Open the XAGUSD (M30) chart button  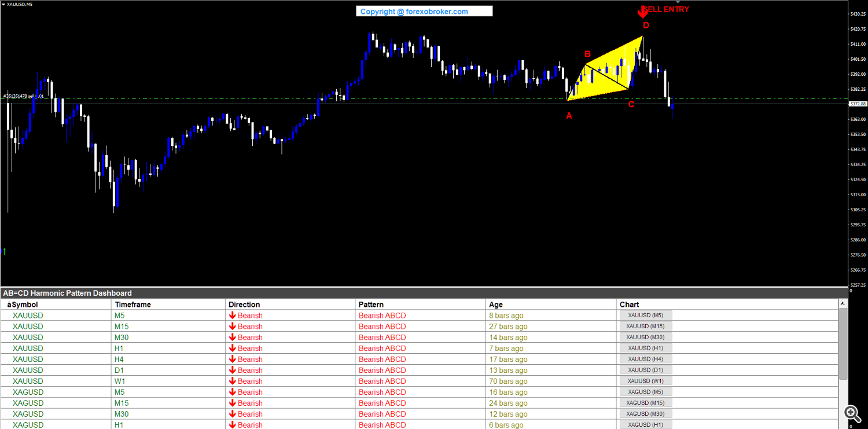click(646, 414)
